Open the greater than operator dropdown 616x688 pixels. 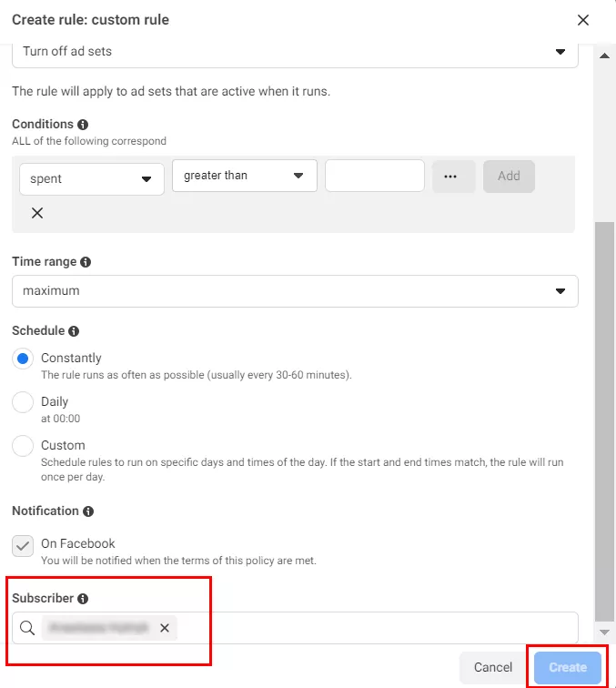click(x=245, y=176)
